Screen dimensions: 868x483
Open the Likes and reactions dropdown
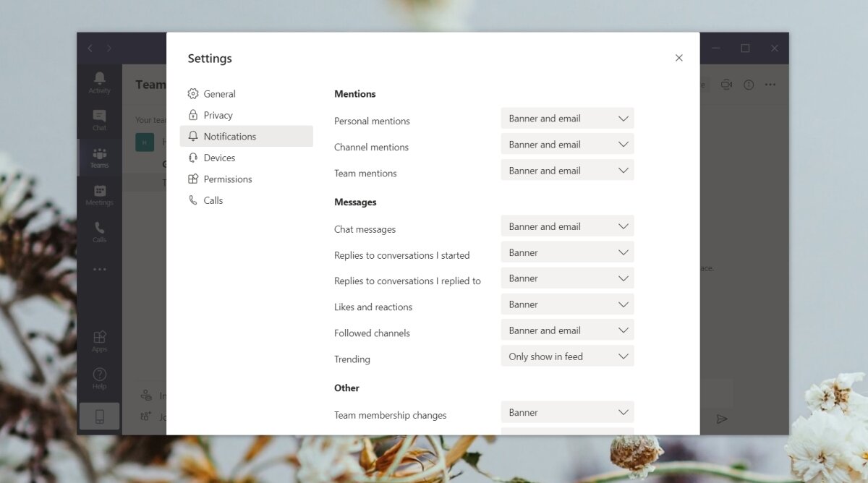(567, 304)
